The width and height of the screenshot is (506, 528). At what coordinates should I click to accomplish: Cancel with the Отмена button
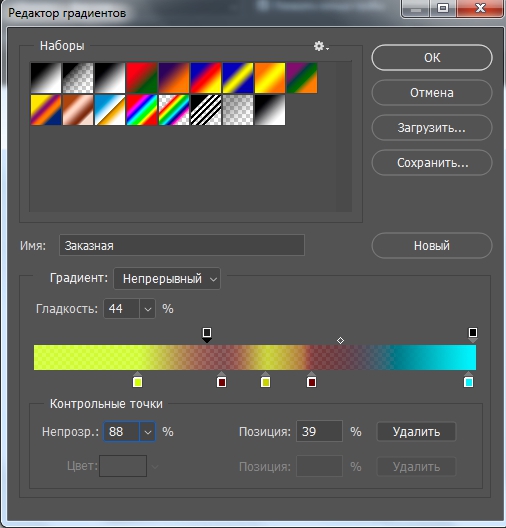(x=432, y=93)
